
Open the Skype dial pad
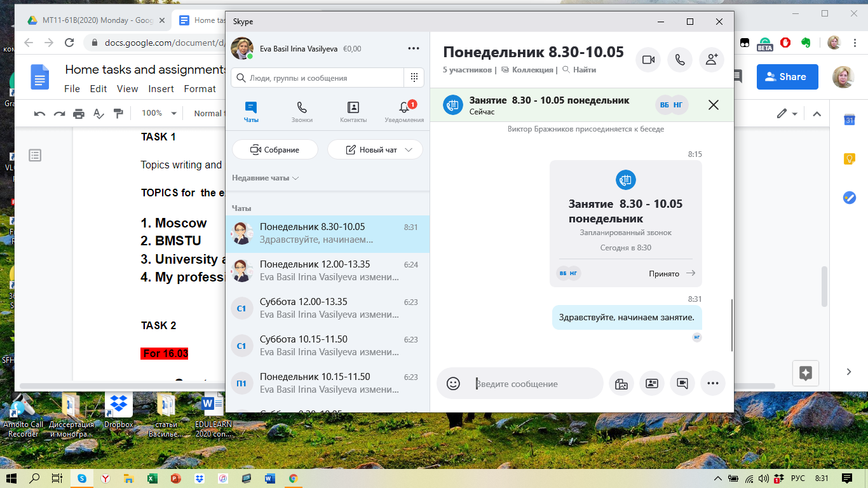(414, 78)
